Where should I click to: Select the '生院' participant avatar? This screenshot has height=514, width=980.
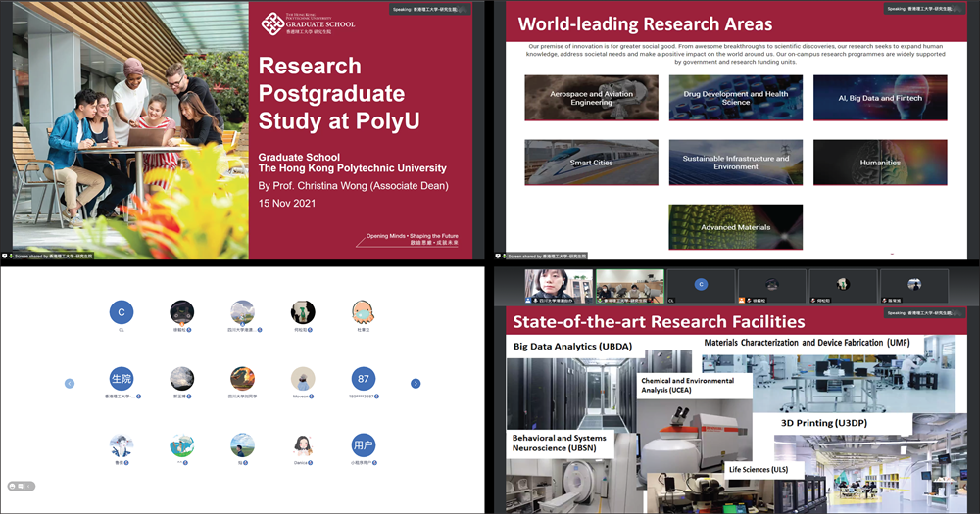tap(122, 379)
